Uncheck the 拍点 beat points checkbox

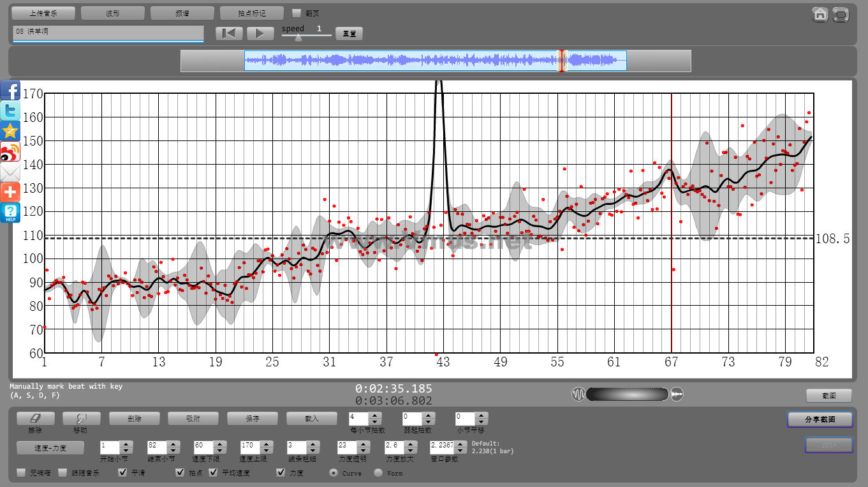point(180,472)
